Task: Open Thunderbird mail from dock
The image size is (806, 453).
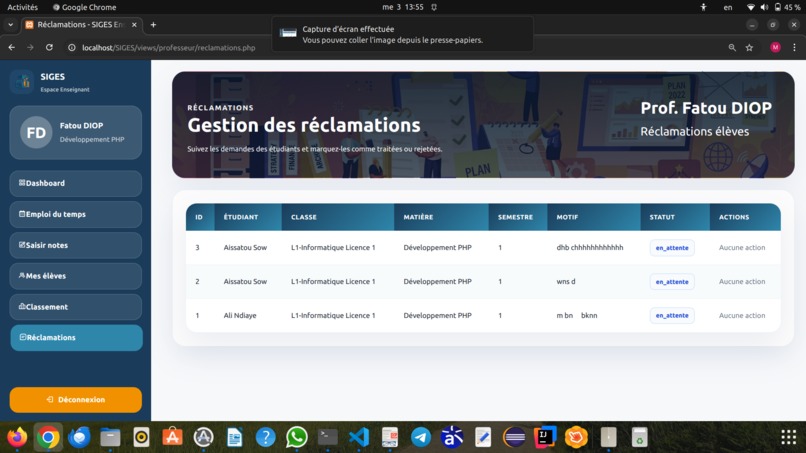Action: 79,437
